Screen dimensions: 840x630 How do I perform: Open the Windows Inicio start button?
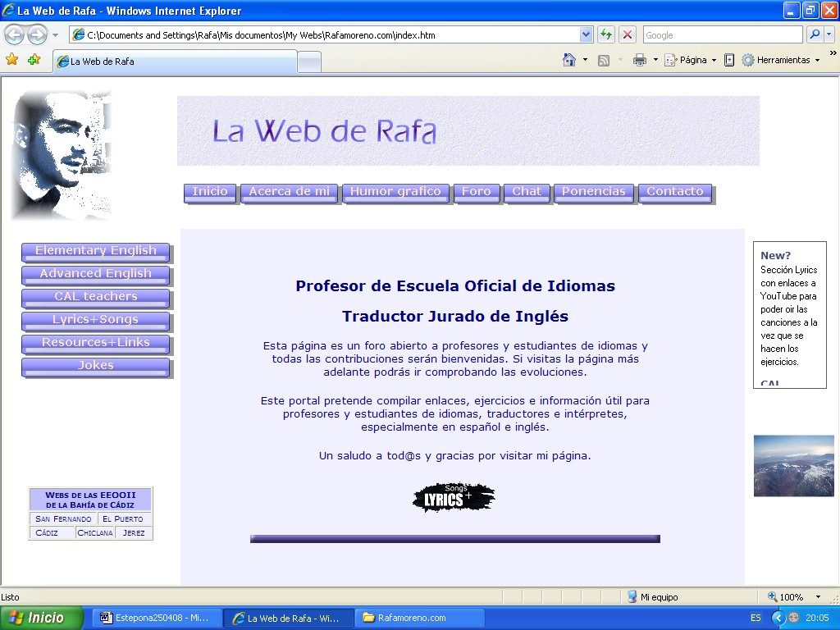click(41, 618)
